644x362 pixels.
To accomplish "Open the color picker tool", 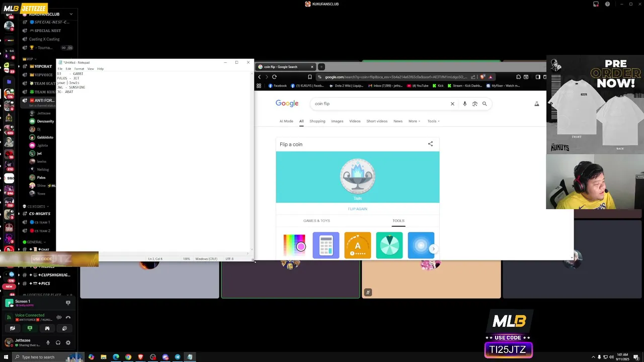I will (x=294, y=245).
